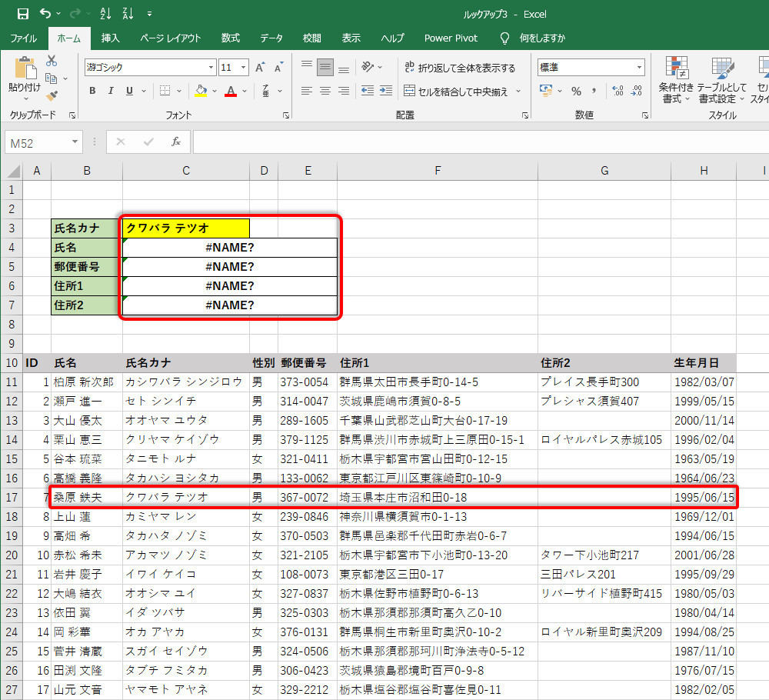Click 折り返して全体を表示する wrap text button
This screenshot has width=769, height=700.
click(x=460, y=67)
